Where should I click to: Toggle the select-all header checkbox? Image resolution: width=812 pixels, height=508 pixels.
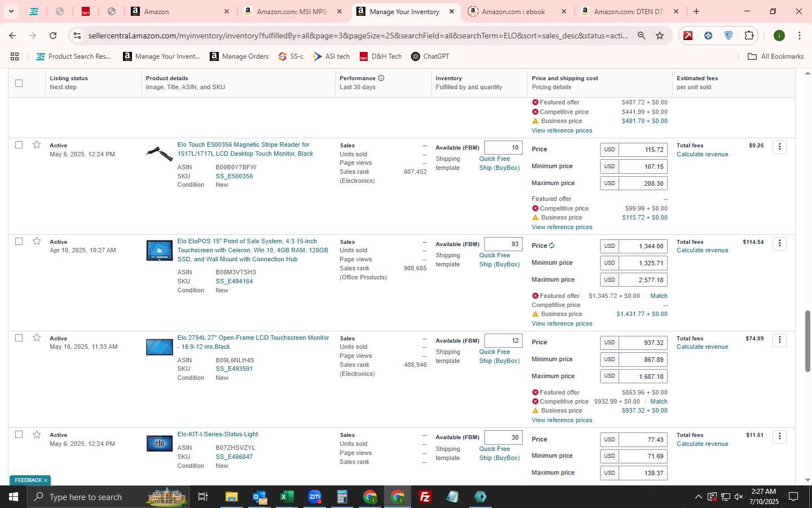[19, 83]
